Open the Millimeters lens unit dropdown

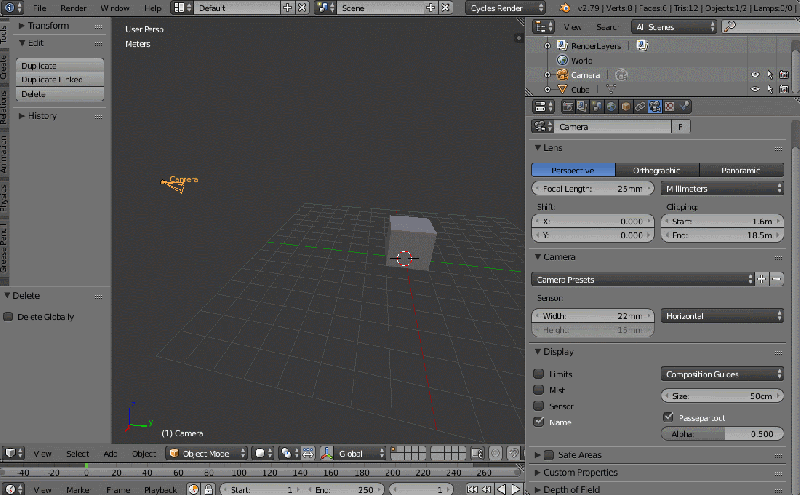pyautogui.click(x=722, y=189)
